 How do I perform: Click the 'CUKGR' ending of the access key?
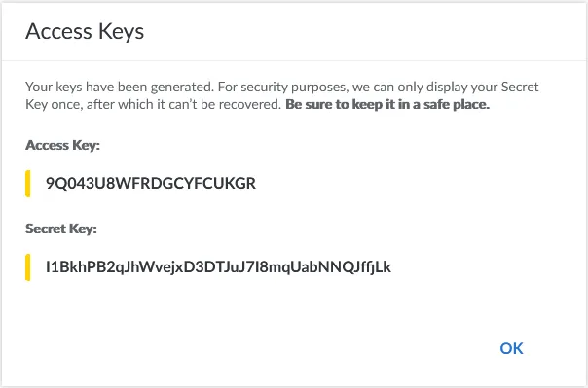(x=229, y=183)
